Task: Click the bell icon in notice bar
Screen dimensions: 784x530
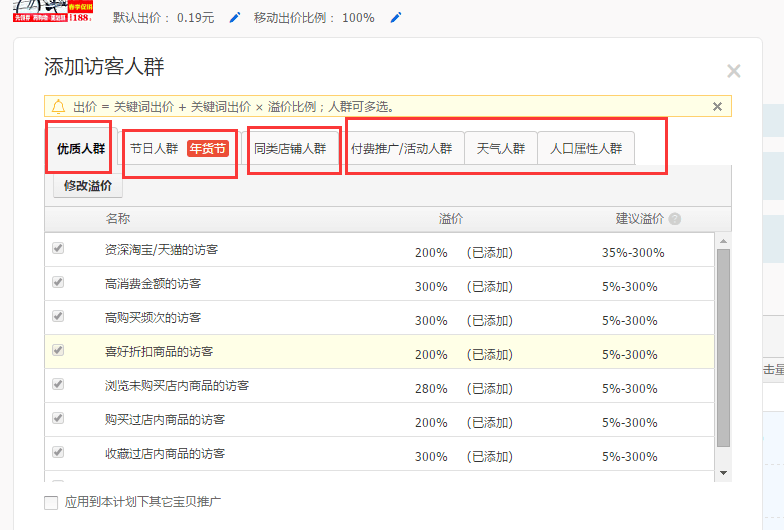Action: point(58,106)
